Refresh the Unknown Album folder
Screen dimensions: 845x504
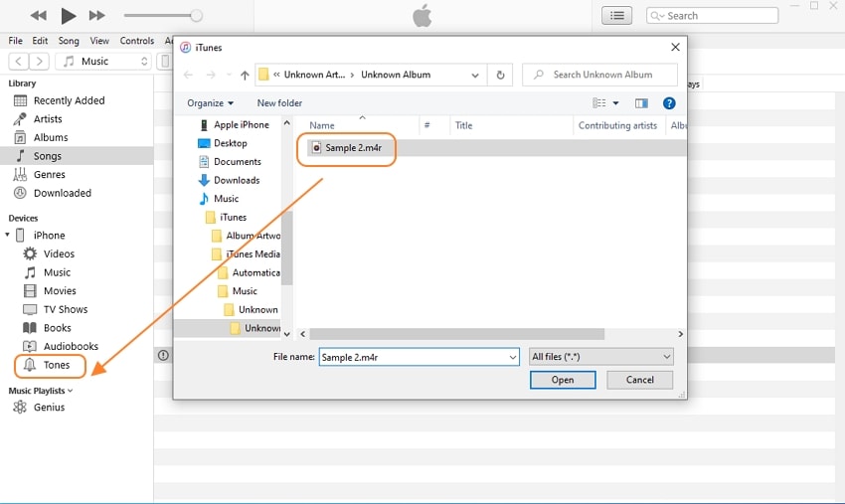pyautogui.click(x=500, y=75)
